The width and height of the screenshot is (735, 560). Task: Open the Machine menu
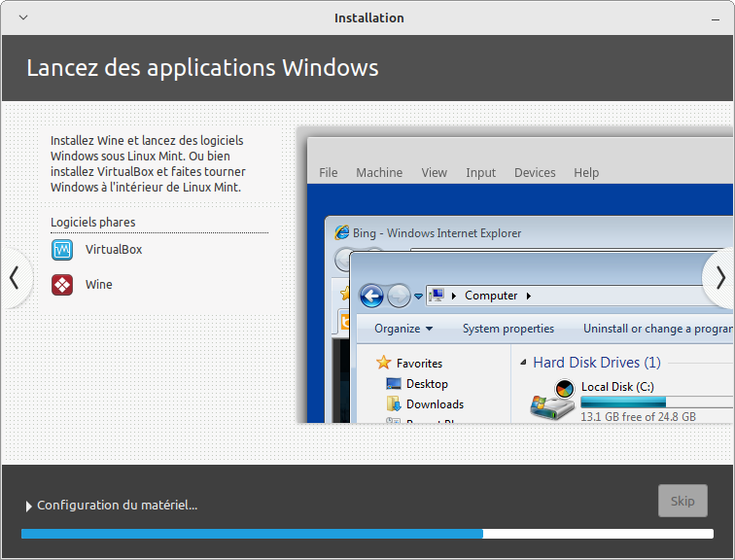378,172
